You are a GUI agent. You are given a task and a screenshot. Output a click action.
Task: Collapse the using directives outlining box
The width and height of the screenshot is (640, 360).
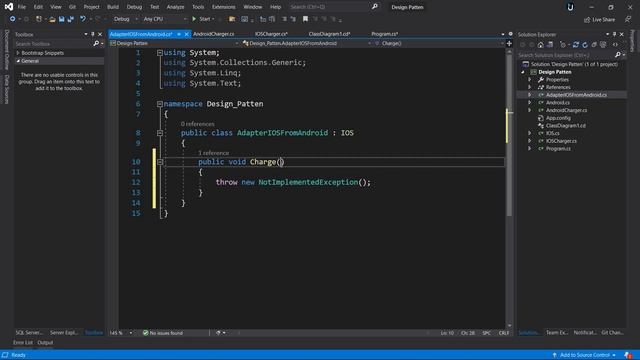point(160,53)
